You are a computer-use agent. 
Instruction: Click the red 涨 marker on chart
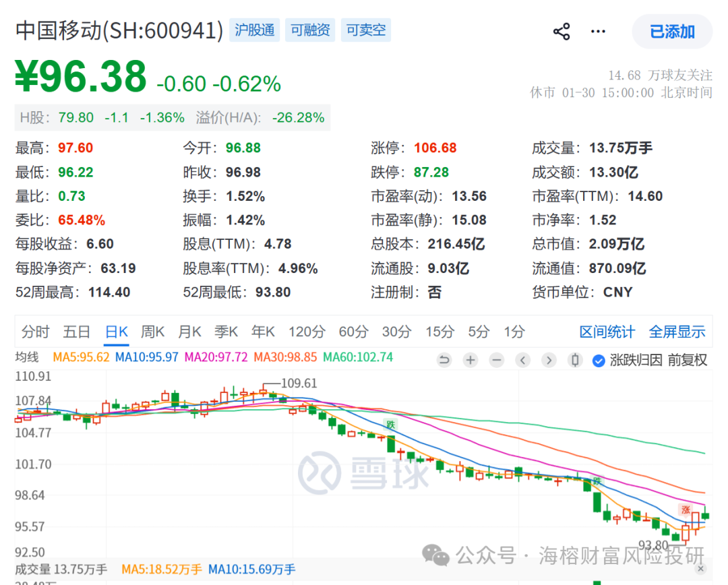point(686,510)
